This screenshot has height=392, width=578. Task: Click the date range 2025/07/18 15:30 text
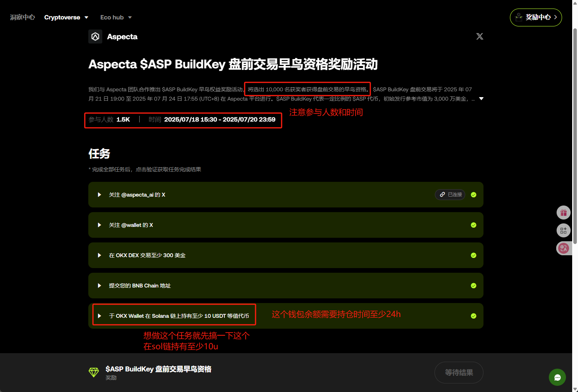(x=220, y=120)
